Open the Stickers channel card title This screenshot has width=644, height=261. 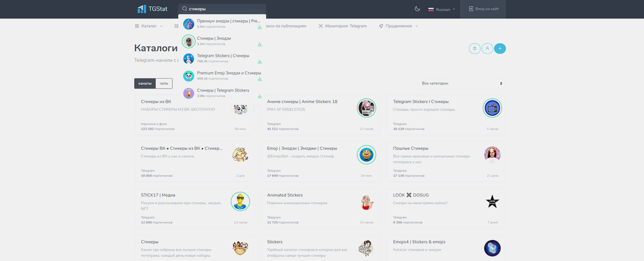coord(275,242)
